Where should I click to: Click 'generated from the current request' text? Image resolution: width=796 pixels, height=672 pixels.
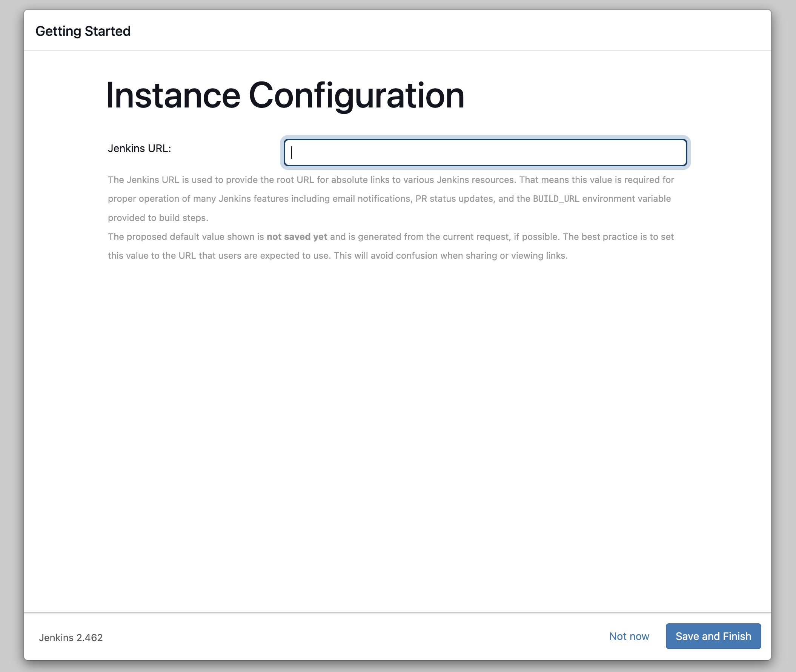tap(433, 236)
